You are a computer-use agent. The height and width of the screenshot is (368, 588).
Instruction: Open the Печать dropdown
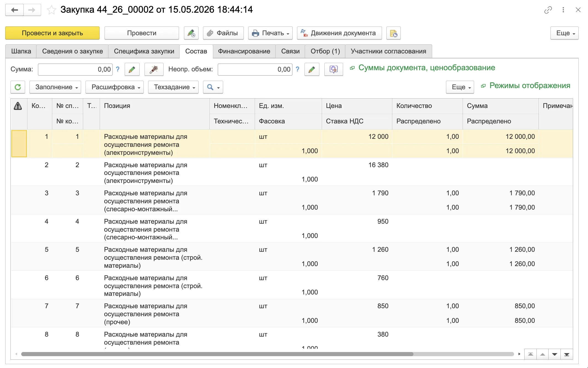point(270,33)
